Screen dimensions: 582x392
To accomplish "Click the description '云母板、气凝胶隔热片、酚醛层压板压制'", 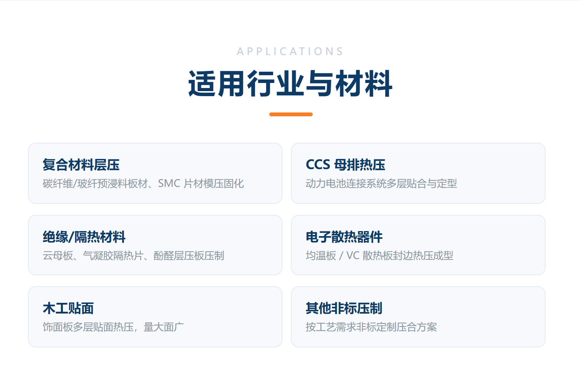I will (133, 256).
